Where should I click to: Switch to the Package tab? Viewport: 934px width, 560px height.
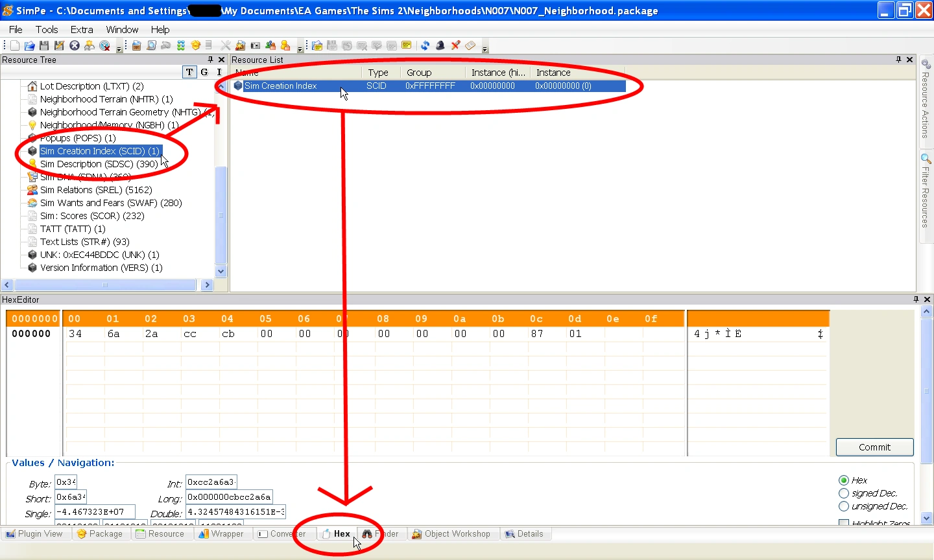100,534
